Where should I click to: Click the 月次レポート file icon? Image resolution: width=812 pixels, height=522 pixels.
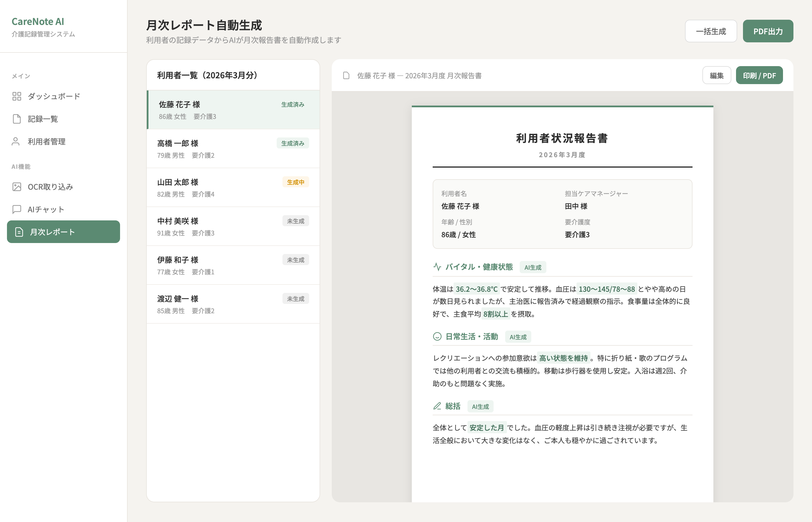[19, 232]
